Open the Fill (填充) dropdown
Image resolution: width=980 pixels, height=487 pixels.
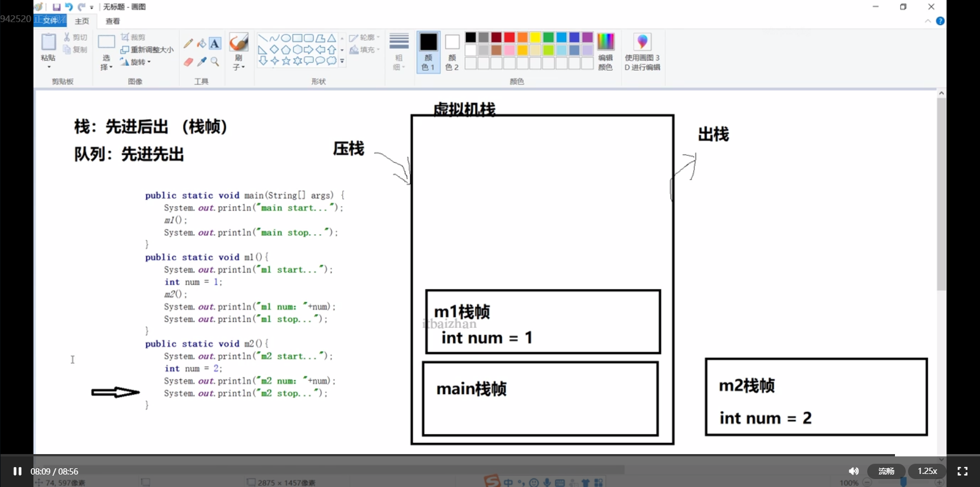(364, 50)
